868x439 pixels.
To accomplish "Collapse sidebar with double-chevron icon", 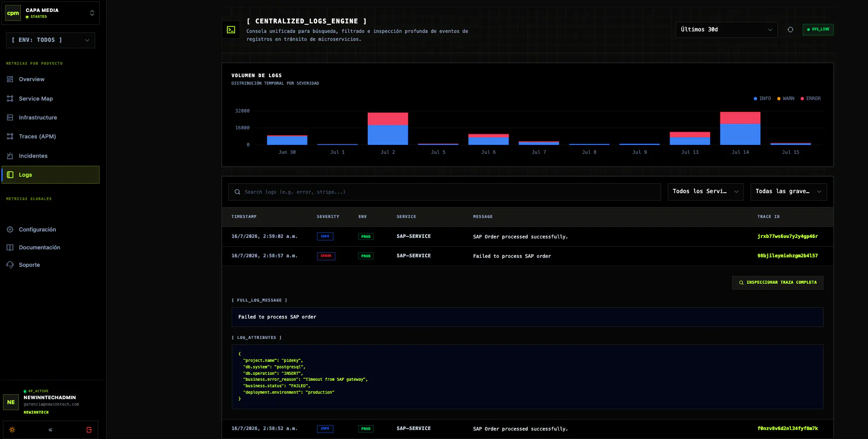I will [x=50, y=430].
